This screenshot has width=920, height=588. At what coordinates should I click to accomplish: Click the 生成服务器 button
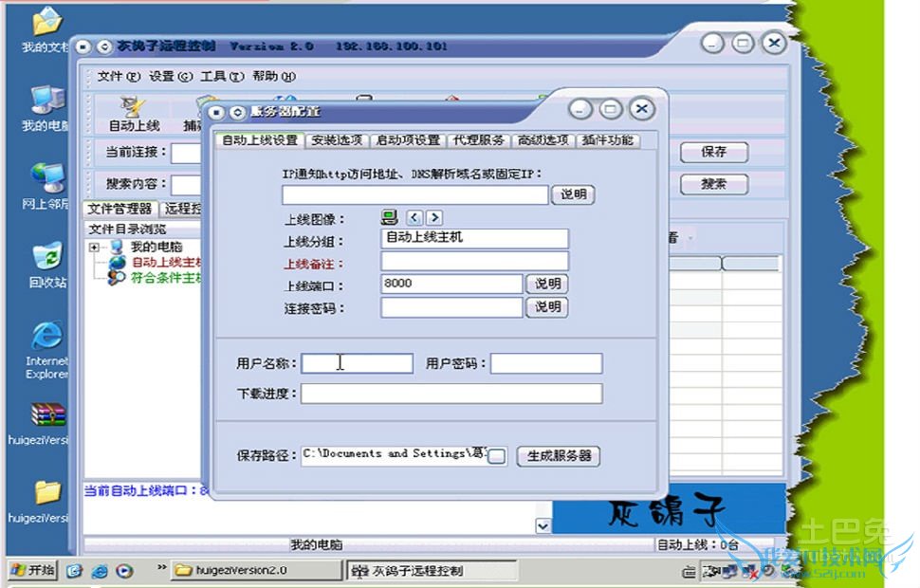pyautogui.click(x=559, y=456)
